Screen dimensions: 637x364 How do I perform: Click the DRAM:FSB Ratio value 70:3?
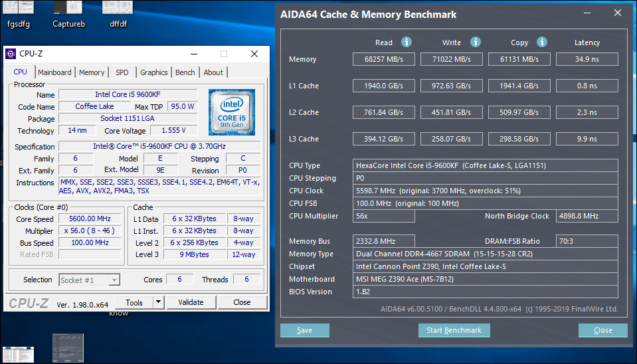pyautogui.click(x=587, y=241)
